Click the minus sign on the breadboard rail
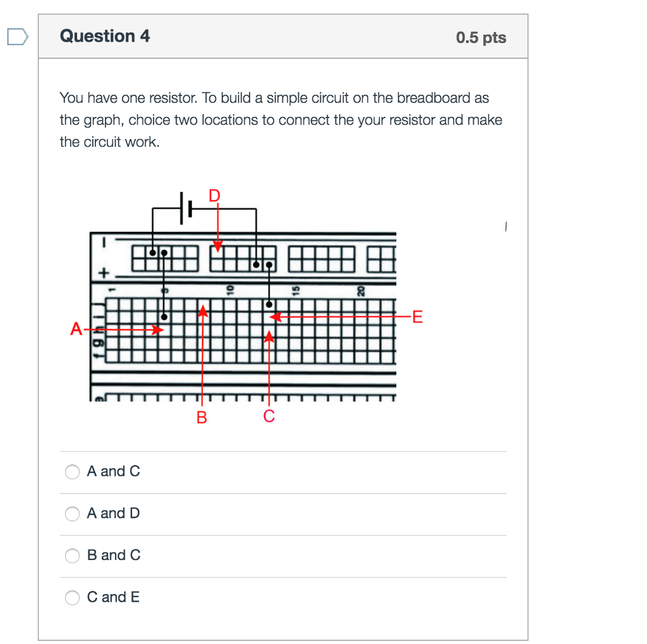This screenshot has width=647, height=644. (104, 242)
